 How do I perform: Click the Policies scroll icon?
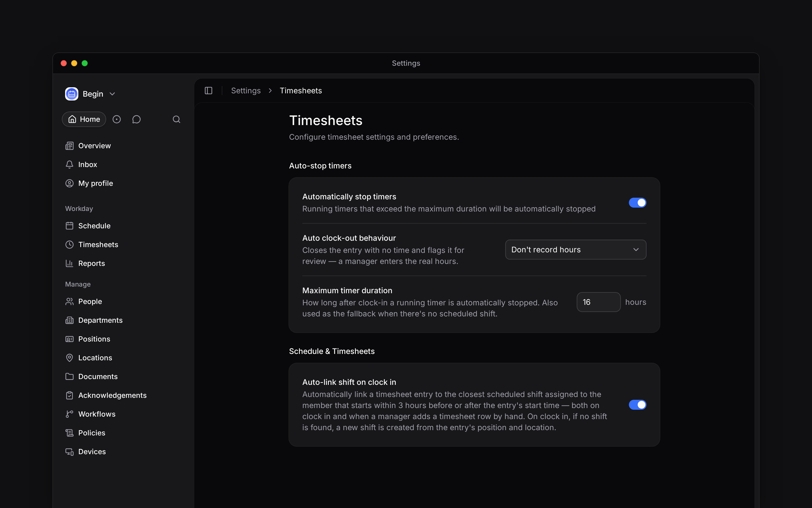click(x=70, y=433)
